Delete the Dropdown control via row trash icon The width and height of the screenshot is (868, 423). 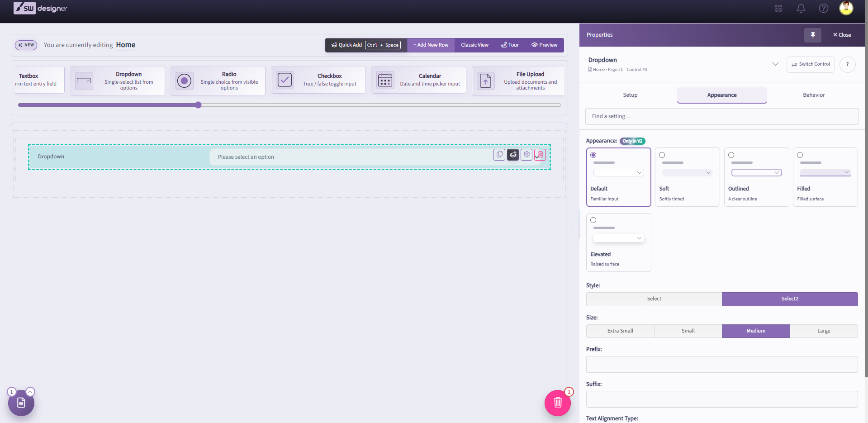[x=540, y=155]
